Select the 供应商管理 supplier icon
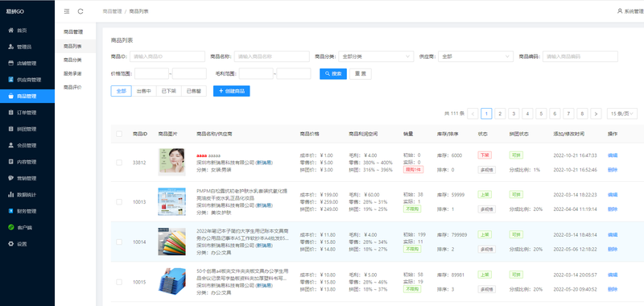Viewport: 644px width, 306px height. (10, 80)
